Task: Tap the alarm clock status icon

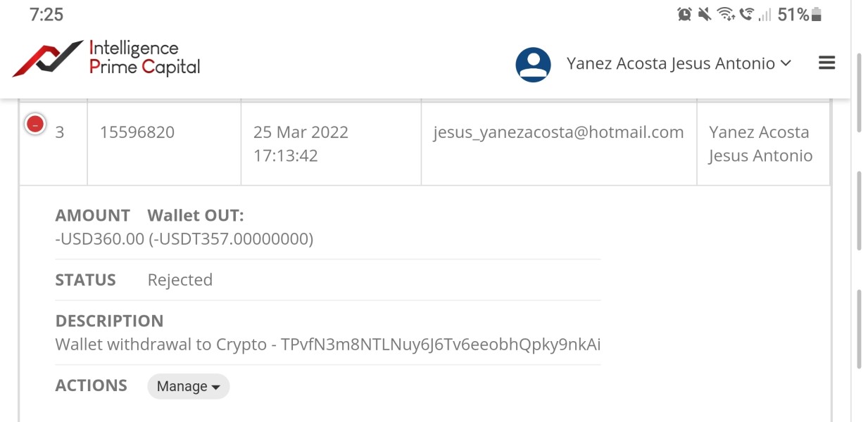Action: pyautogui.click(x=684, y=14)
